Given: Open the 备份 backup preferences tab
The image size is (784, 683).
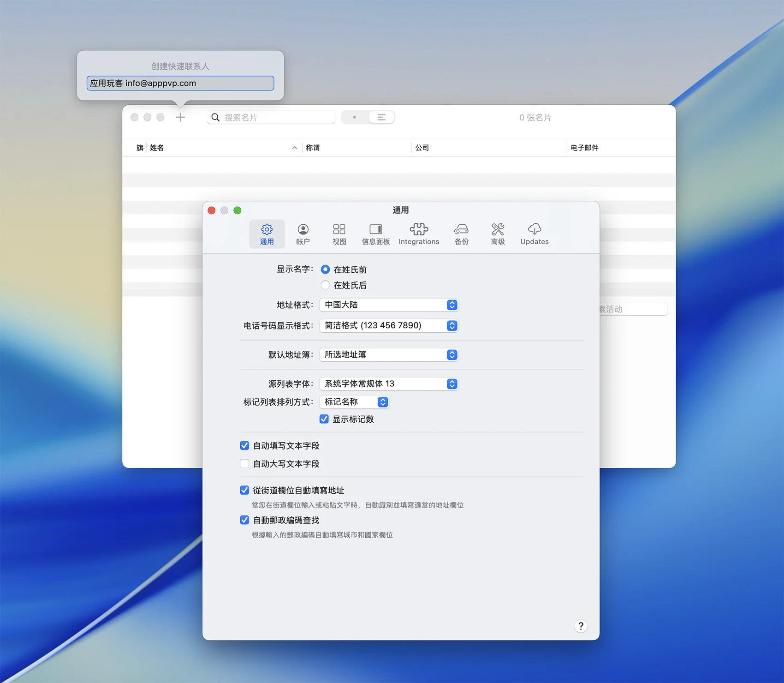Looking at the screenshot, I should pyautogui.click(x=461, y=234).
